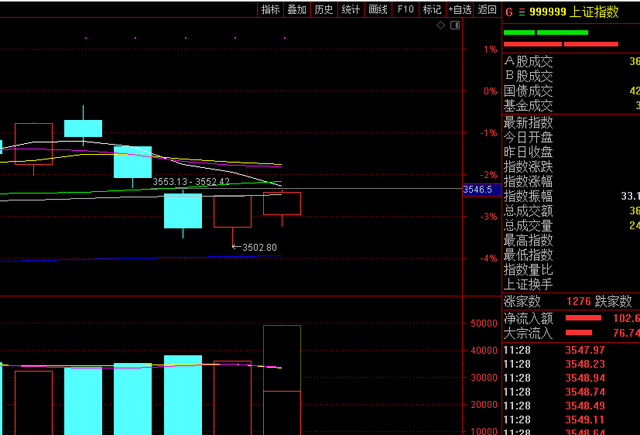Click the red G icon in quote header
Viewport: 640px width, 435px height.
click(509, 12)
